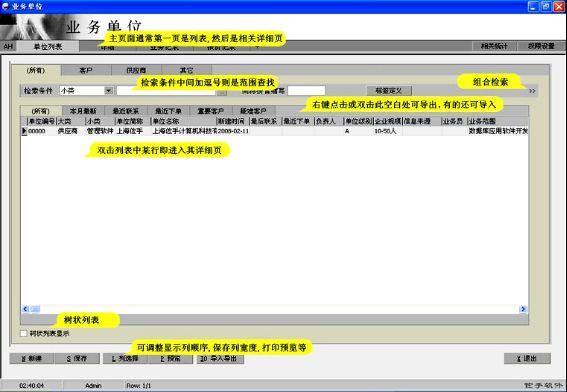Click the 最后联系 column header

point(266,121)
